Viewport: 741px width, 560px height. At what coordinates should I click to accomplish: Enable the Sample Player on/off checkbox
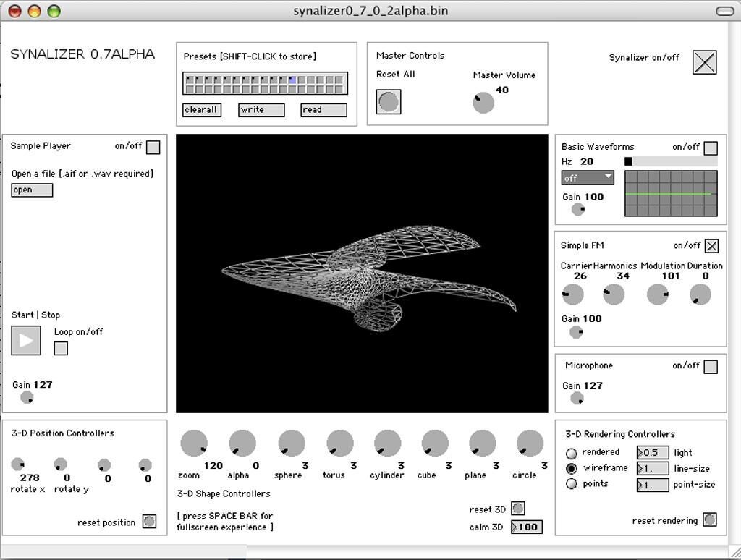(153, 148)
